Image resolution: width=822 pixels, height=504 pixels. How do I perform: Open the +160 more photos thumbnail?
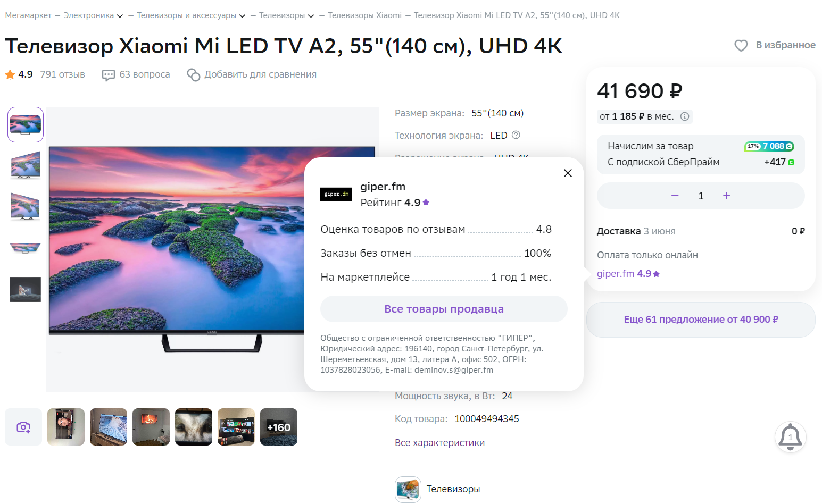[279, 427]
